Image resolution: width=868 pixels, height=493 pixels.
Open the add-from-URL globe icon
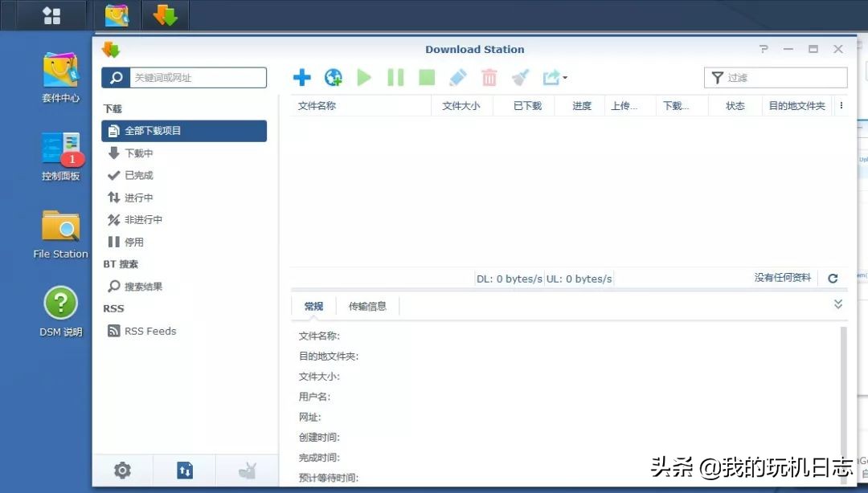tap(333, 77)
